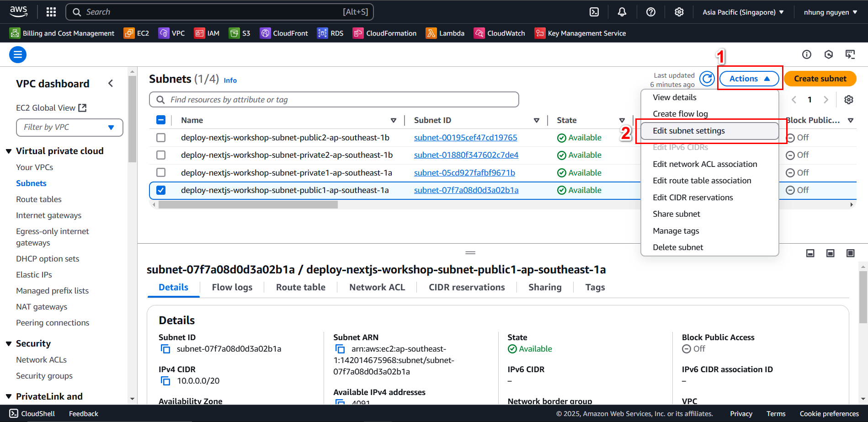This screenshot has width=868, height=422.
Task: Go to Route tables in sidebar
Action: coord(39,199)
